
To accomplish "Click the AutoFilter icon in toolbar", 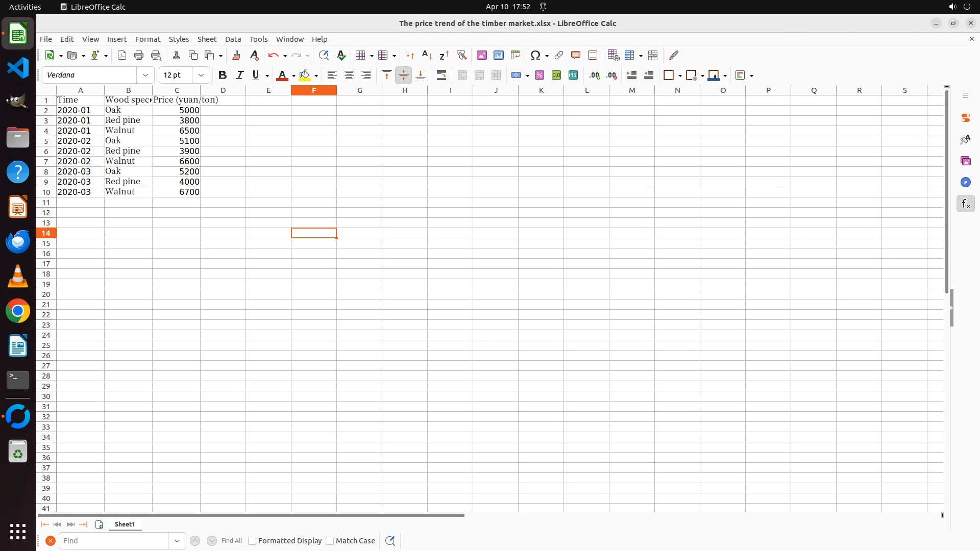I will 461,55.
